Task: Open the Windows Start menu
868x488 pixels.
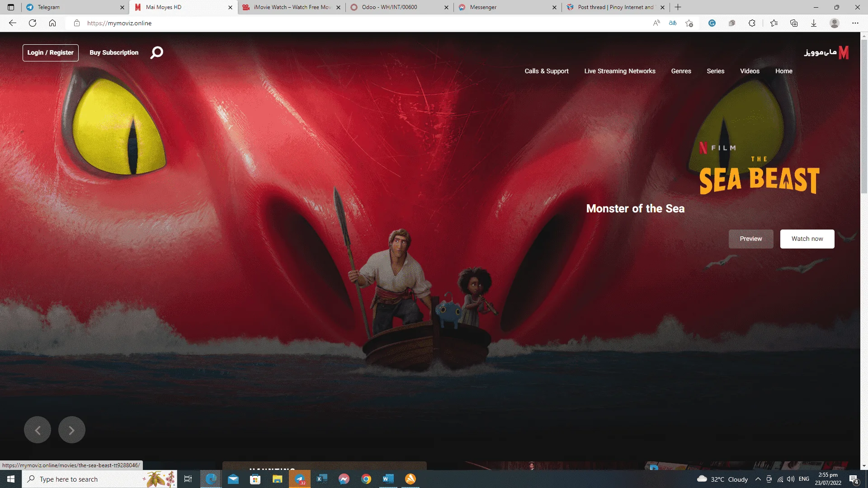Action: pyautogui.click(x=11, y=479)
